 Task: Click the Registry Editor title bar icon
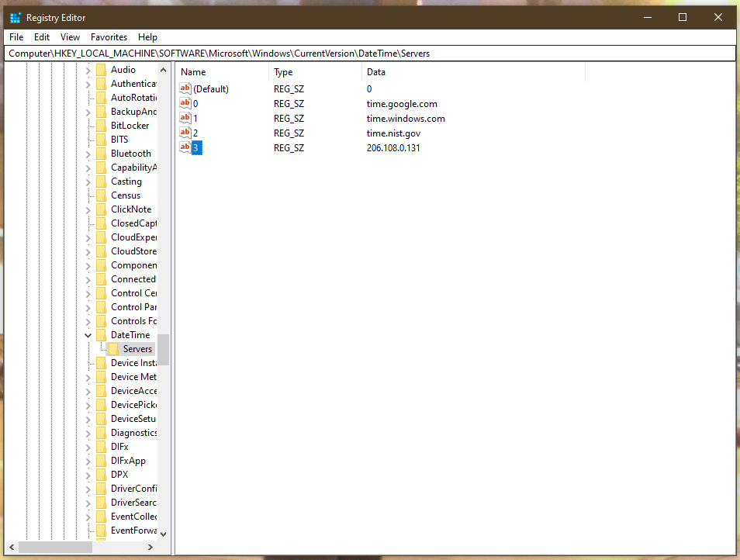[x=15, y=16]
